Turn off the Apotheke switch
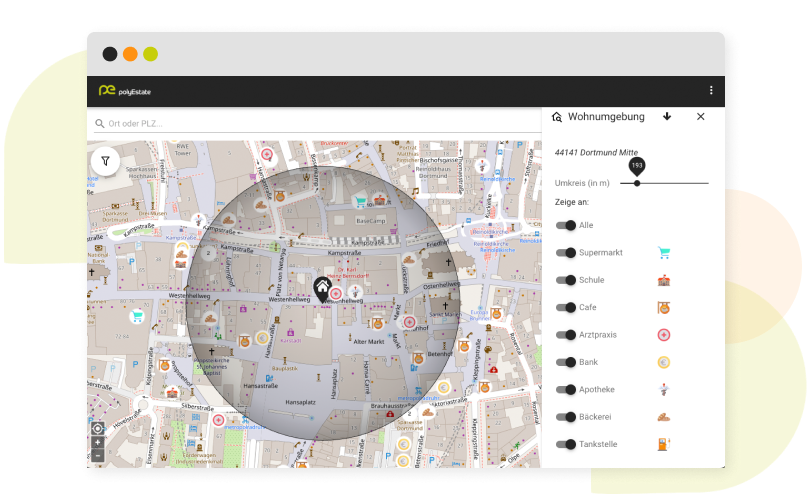 pos(566,389)
